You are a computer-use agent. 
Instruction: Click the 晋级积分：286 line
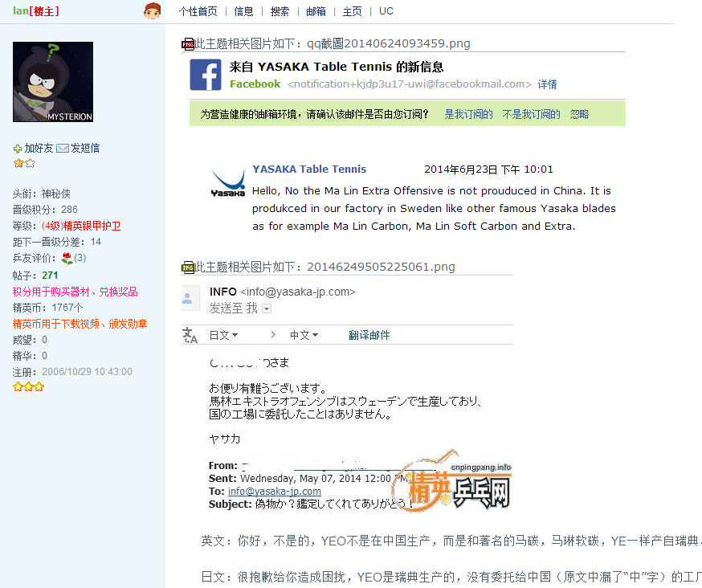(45, 210)
